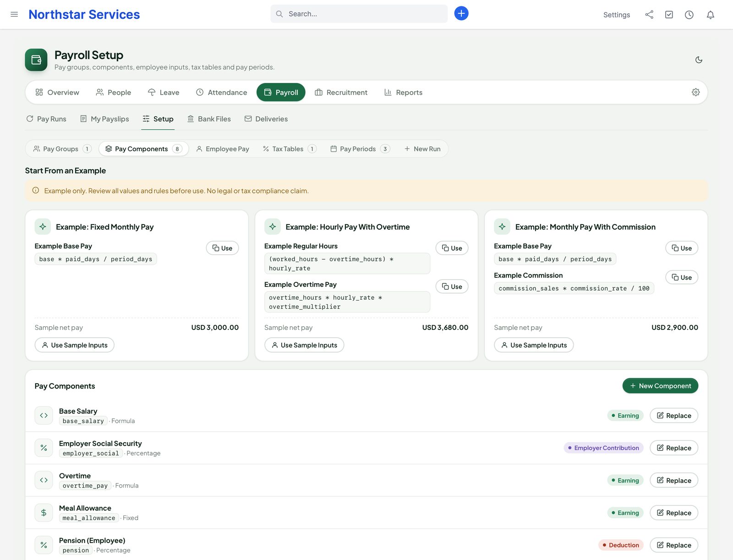Open Settings in the top bar
This screenshot has width=733, height=560.
click(x=617, y=15)
